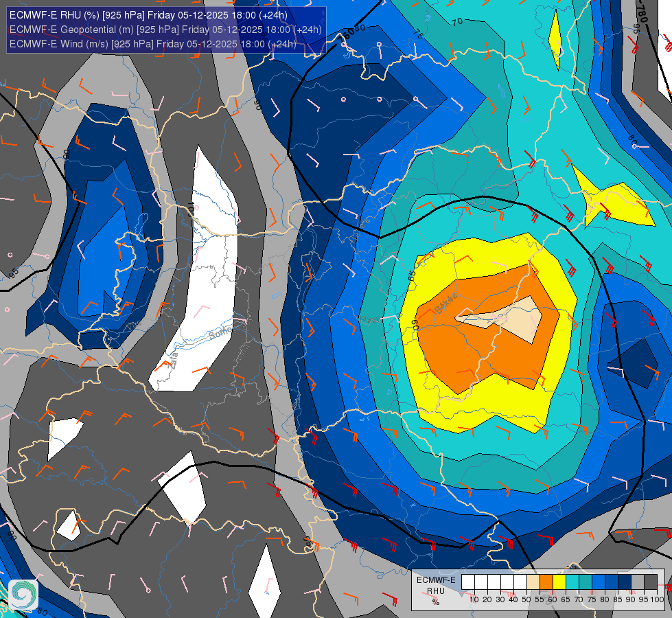Click the '40' tick label in the legend
Screen dimensions: 672x618
point(513,599)
